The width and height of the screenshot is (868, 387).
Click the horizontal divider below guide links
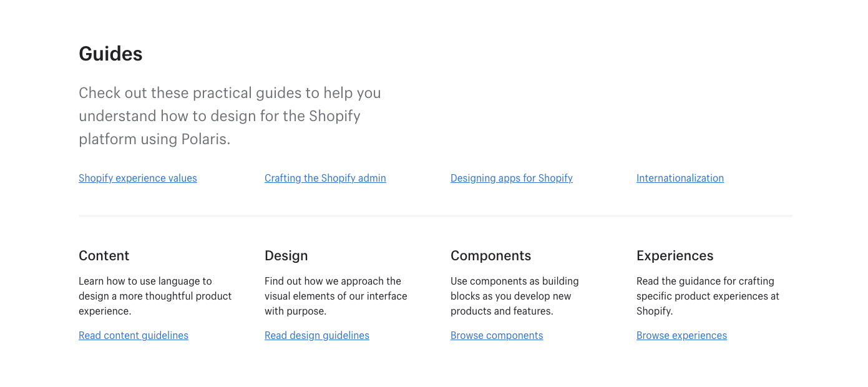click(436, 216)
